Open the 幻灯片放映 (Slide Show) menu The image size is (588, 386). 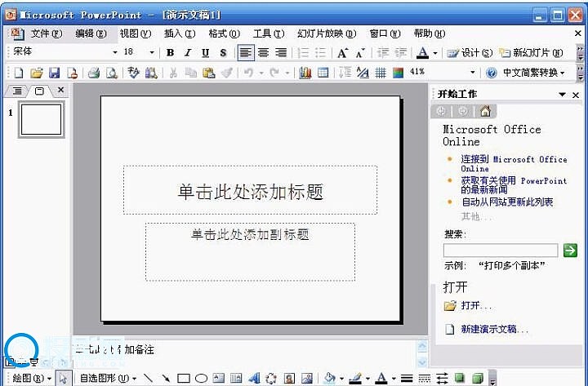[x=326, y=33]
